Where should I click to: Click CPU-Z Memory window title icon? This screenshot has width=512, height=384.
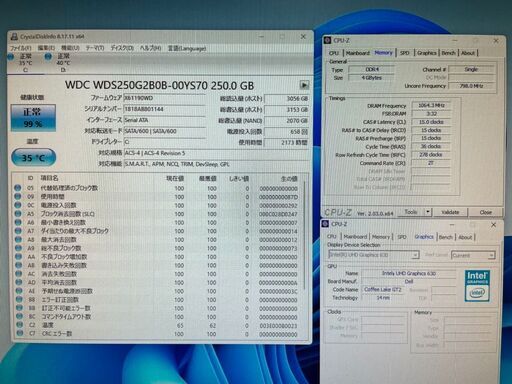327,40
